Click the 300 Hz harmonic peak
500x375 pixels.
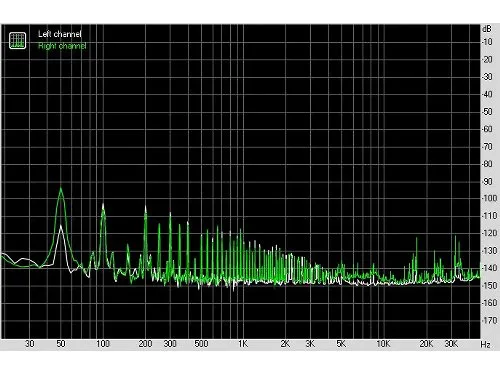170,214
